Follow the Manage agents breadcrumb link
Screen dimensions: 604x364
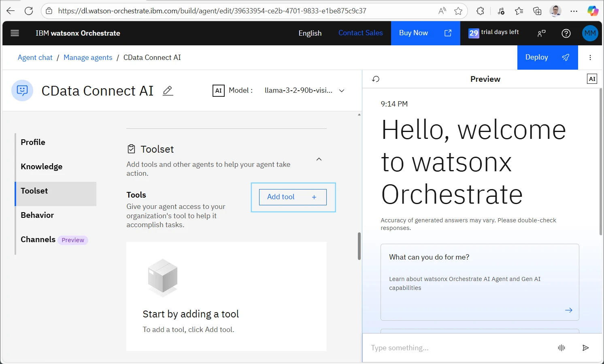click(88, 57)
